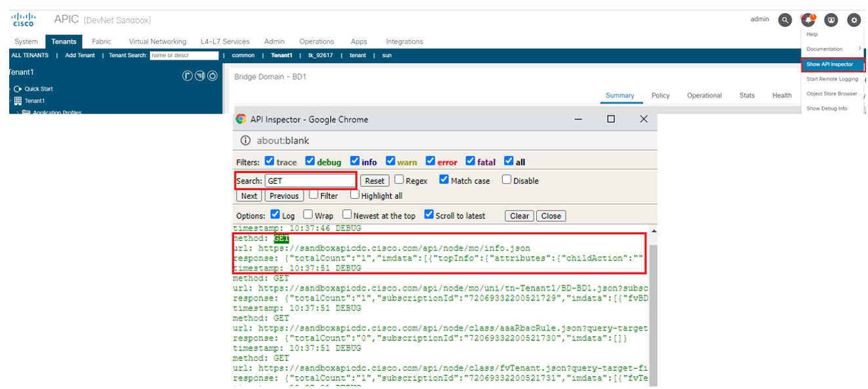The width and height of the screenshot is (868, 389).
Task: Switch to the Summary tab
Action: [620, 95]
